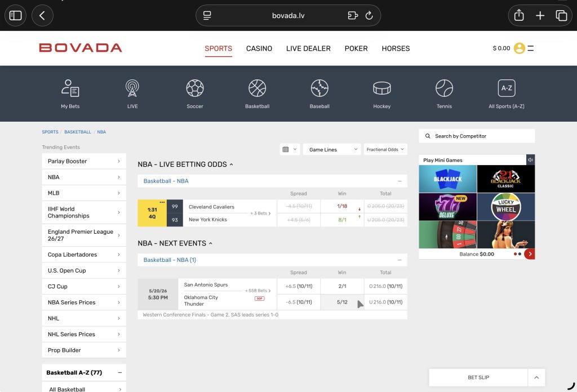The width and height of the screenshot is (577, 392).
Task: Bet Cavaliers to win 1/18
Action: pos(342,206)
